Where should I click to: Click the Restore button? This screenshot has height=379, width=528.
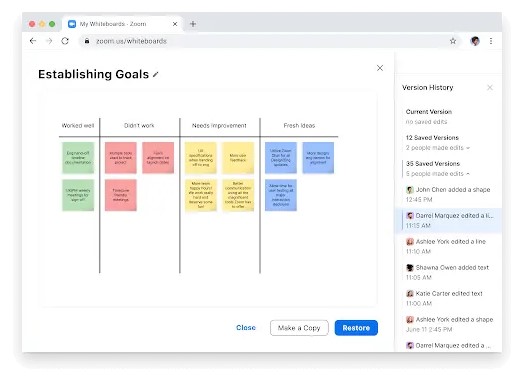pos(356,328)
